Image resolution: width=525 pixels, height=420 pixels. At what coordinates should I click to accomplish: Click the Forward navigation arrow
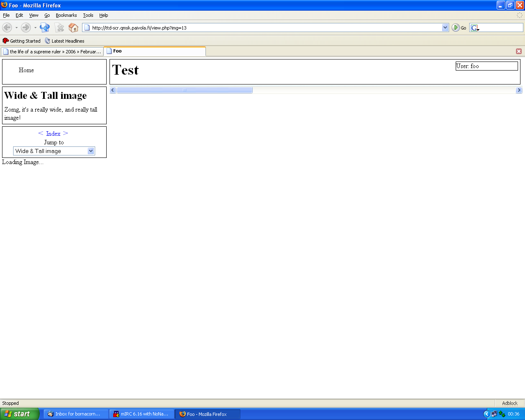25,27
